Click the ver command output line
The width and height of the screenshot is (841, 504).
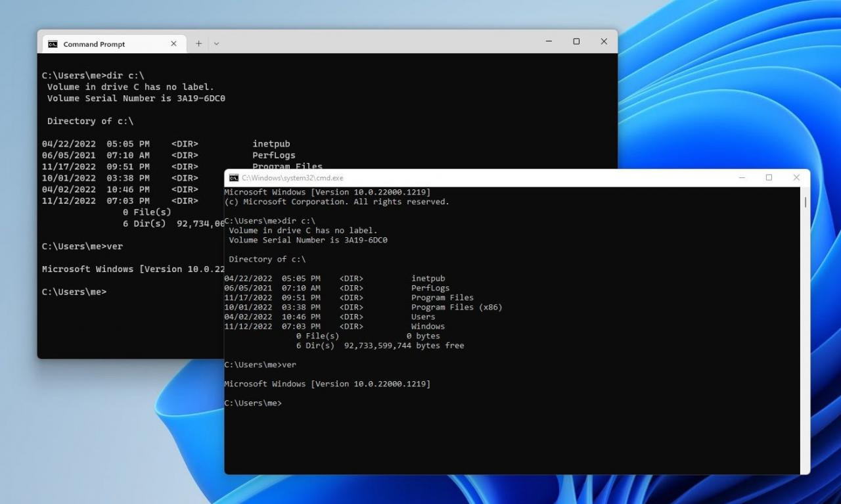pos(327,384)
